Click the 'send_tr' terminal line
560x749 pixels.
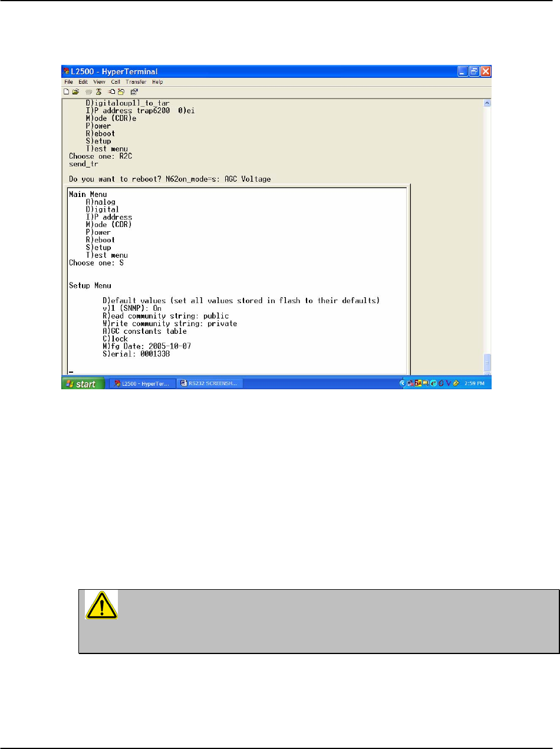tap(84, 164)
